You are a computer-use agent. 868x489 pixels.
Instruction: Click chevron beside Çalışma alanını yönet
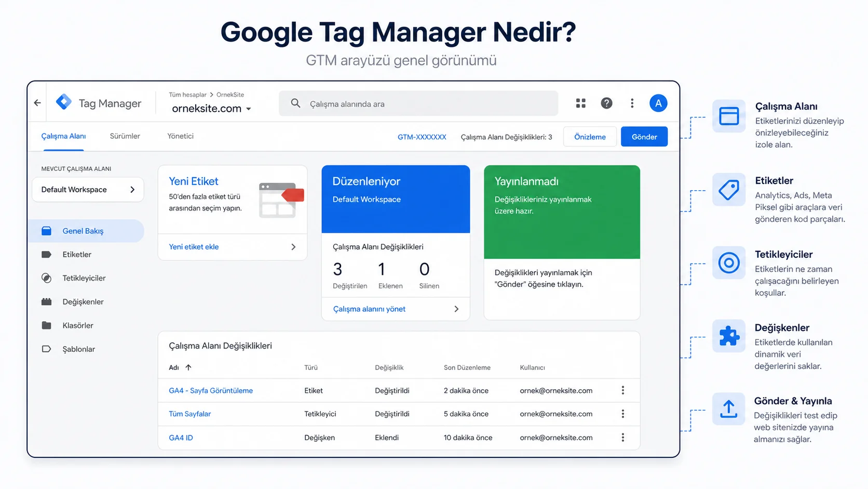click(x=456, y=309)
